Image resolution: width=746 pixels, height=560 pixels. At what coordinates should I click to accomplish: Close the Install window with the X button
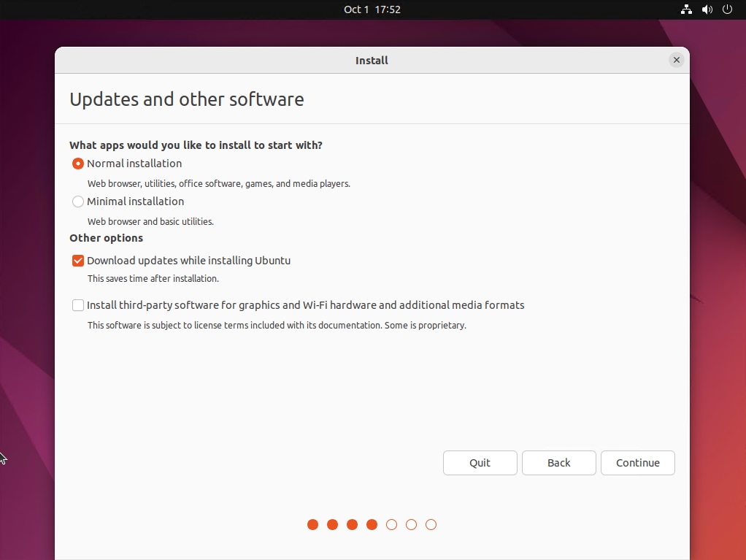click(x=677, y=61)
